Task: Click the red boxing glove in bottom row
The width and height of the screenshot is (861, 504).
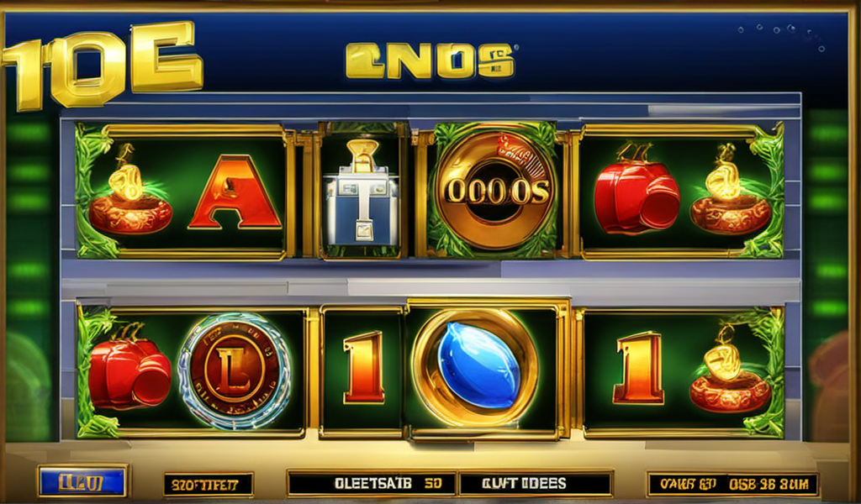Action: pos(129,372)
